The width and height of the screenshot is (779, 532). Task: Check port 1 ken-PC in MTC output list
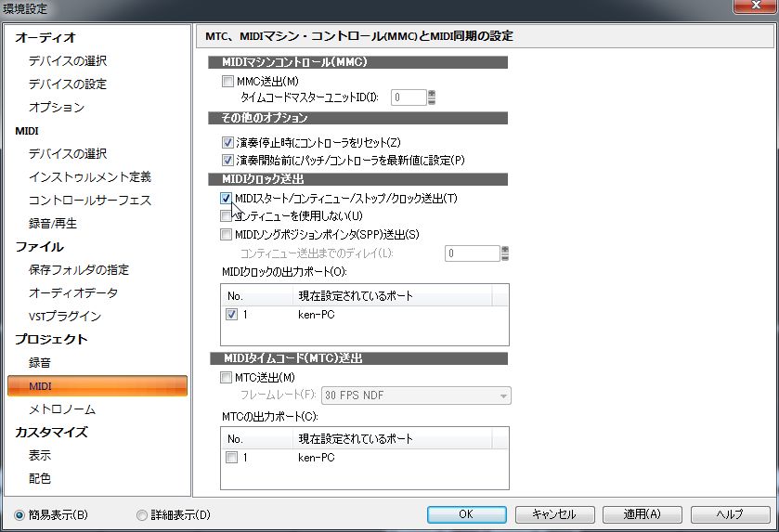pos(231,458)
